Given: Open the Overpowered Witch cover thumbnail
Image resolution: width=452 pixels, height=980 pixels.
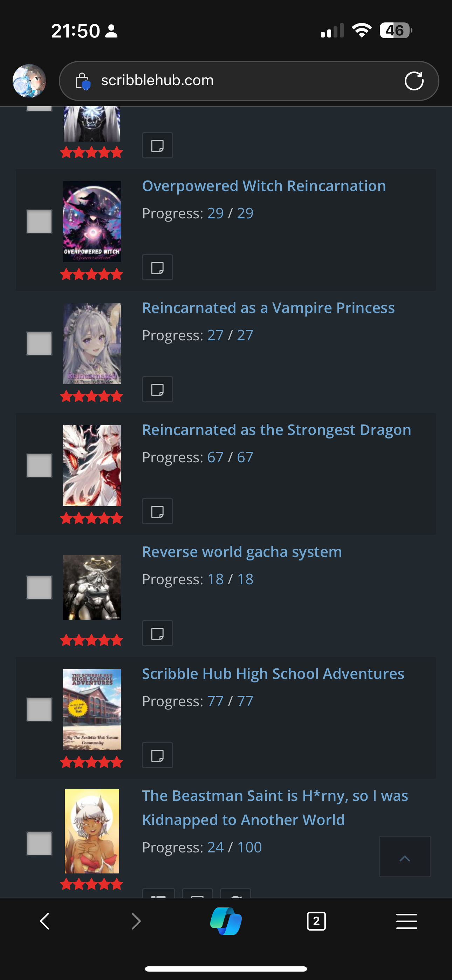Looking at the screenshot, I should 92,222.
